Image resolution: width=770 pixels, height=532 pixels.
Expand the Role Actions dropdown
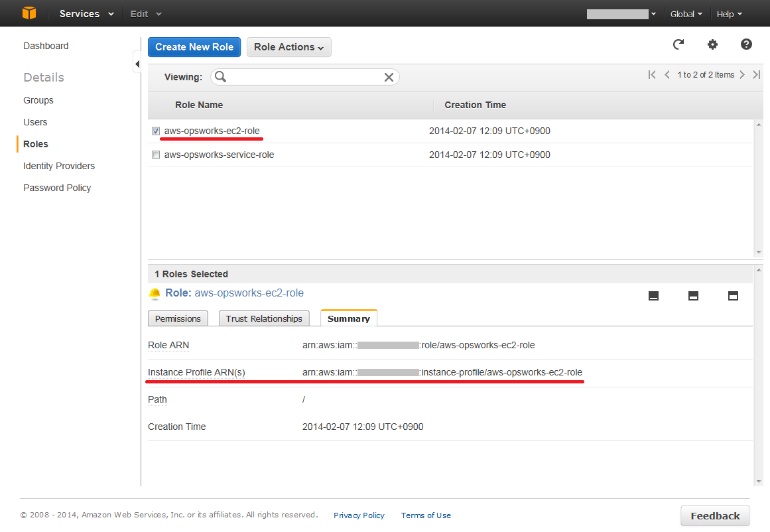(289, 47)
